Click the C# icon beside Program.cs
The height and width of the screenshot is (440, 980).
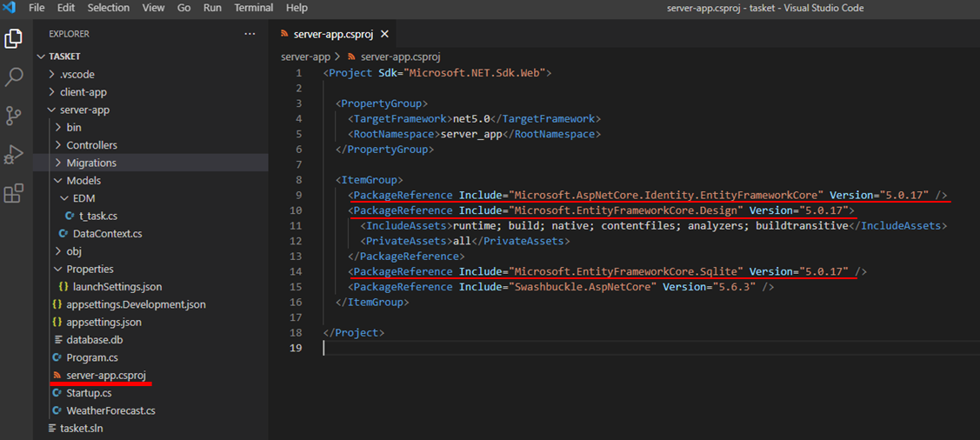pos(57,358)
